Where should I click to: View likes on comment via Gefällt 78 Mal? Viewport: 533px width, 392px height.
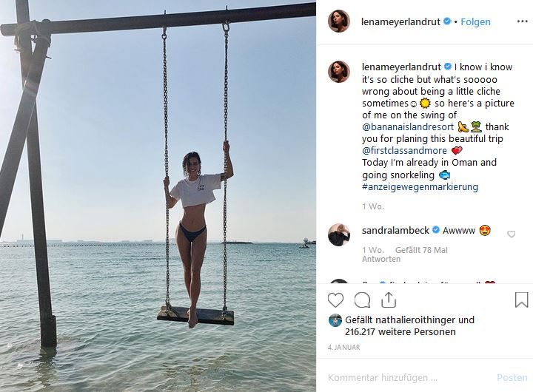[x=421, y=250]
